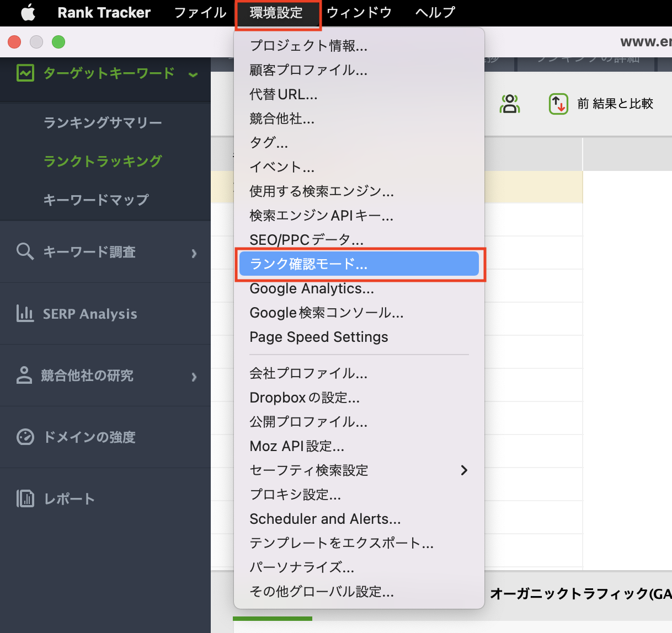
Task: Open ランクトラッキング in the sidebar
Action: coord(103,161)
